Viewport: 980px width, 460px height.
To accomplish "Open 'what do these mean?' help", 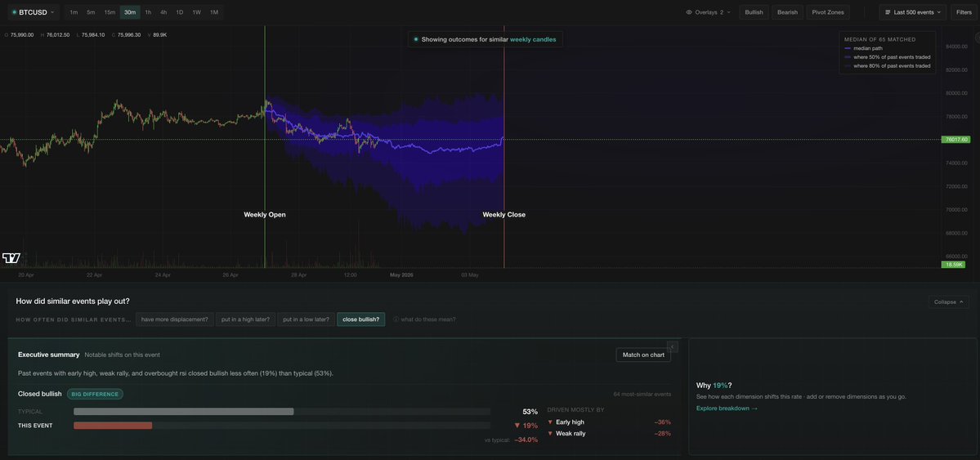I will (425, 319).
